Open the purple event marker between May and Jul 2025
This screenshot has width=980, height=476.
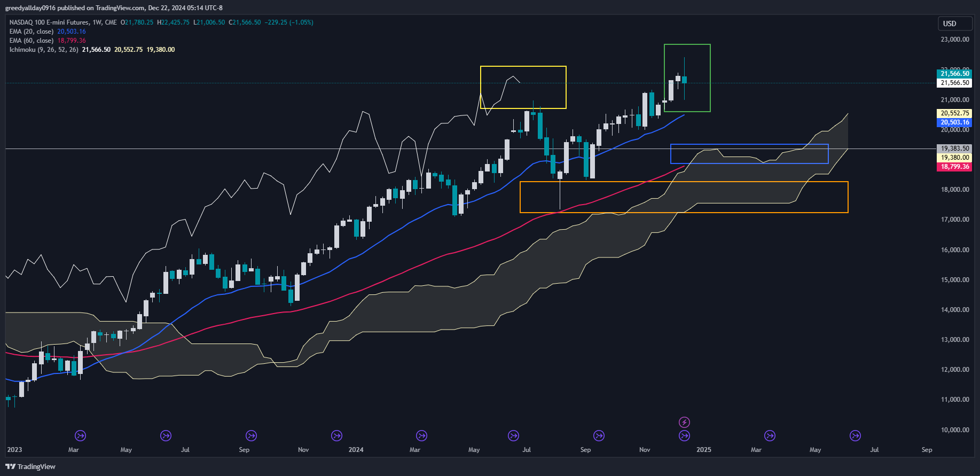(855, 436)
